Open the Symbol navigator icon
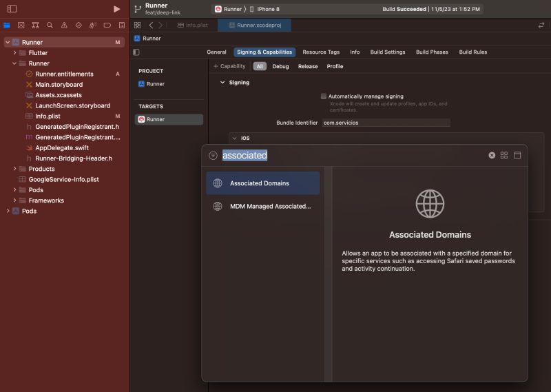This screenshot has height=392, width=551. click(x=36, y=25)
